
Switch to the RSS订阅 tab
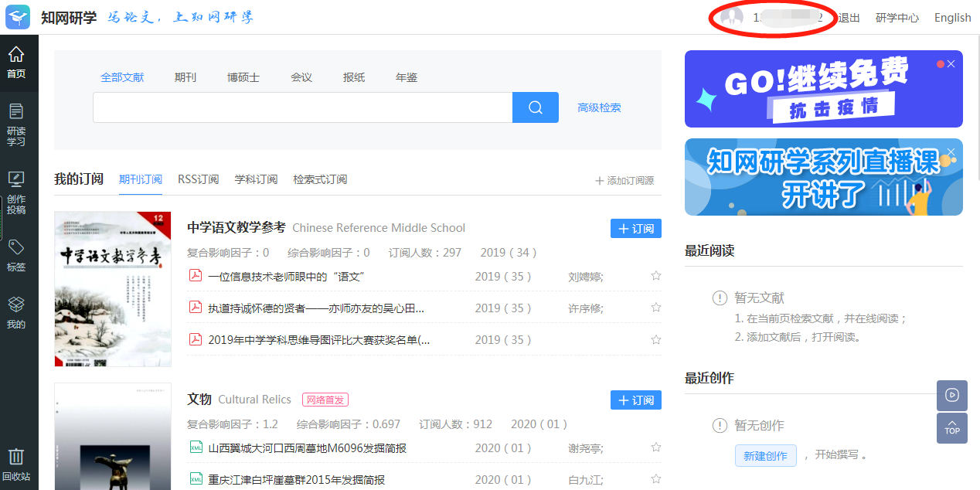coord(199,179)
